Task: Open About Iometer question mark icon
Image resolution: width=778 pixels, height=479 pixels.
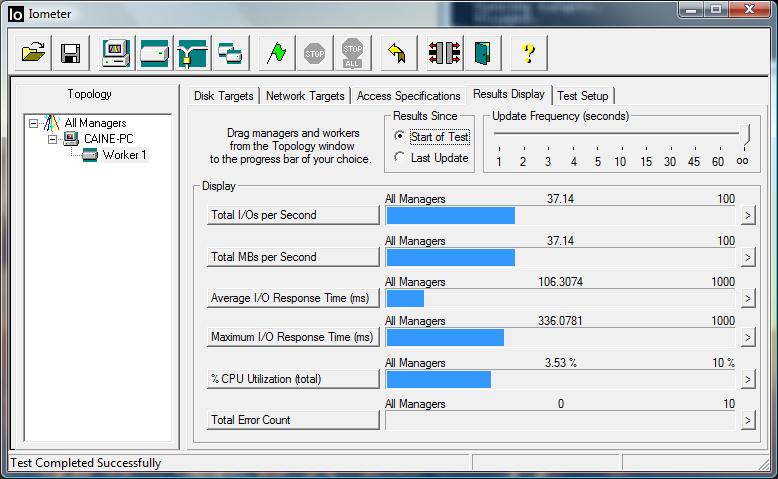Action: (x=529, y=53)
